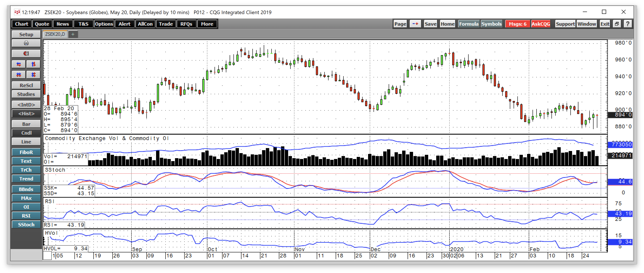Add a new chart tab with plus
Image resolution: width=644 pixels, height=273 pixels.
click(73, 34)
